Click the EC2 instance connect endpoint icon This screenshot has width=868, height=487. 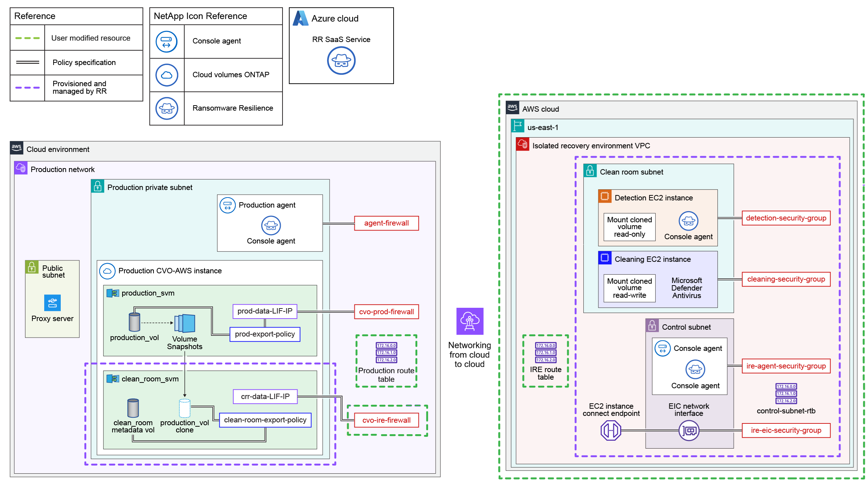click(611, 430)
